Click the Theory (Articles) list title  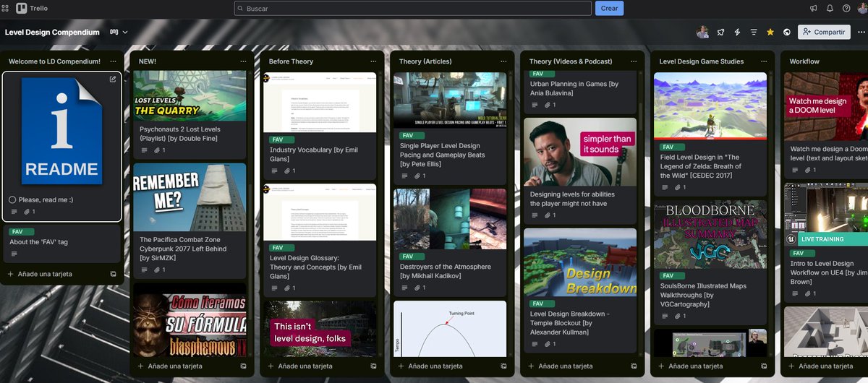(x=425, y=61)
